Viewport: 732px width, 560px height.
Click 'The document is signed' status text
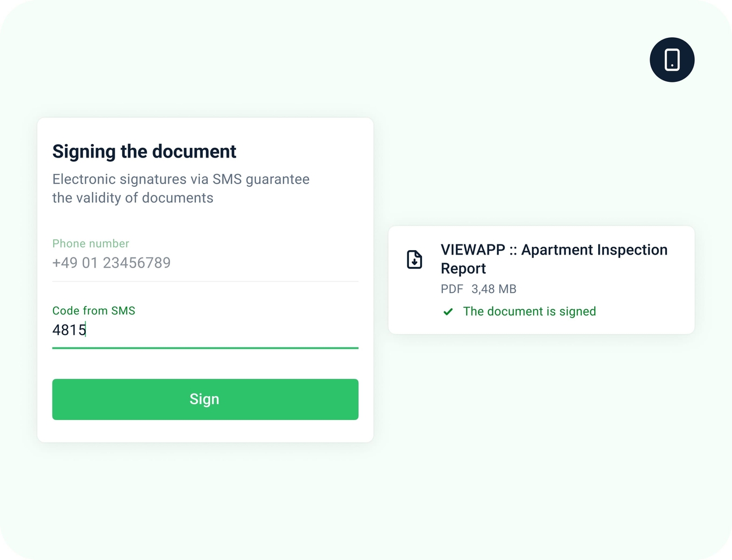[529, 312]
